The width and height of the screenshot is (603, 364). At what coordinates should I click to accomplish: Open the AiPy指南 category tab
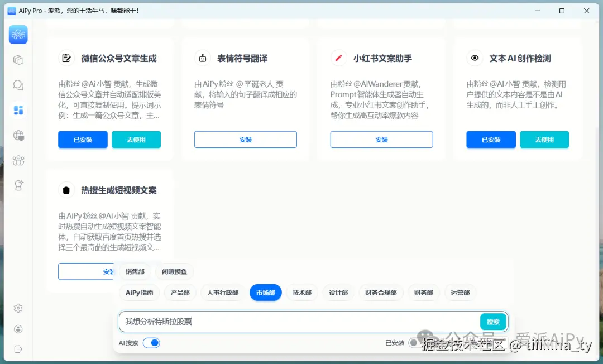tap(139, 293)
